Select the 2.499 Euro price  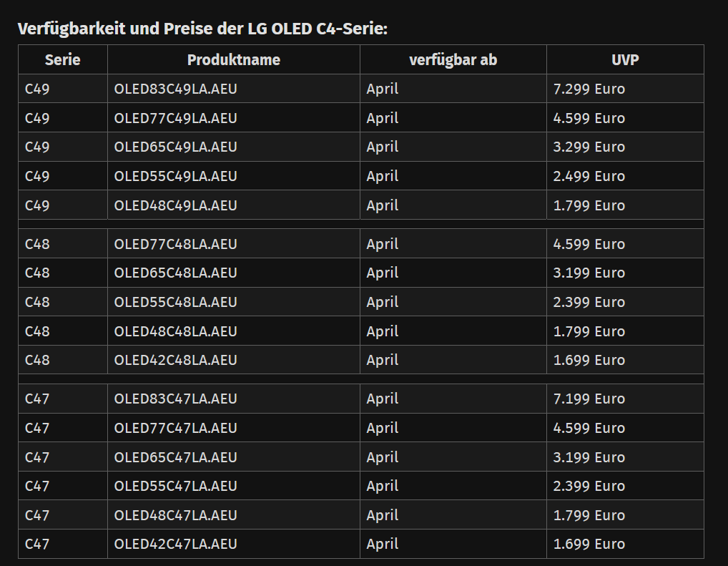click(x=589, y=176)
